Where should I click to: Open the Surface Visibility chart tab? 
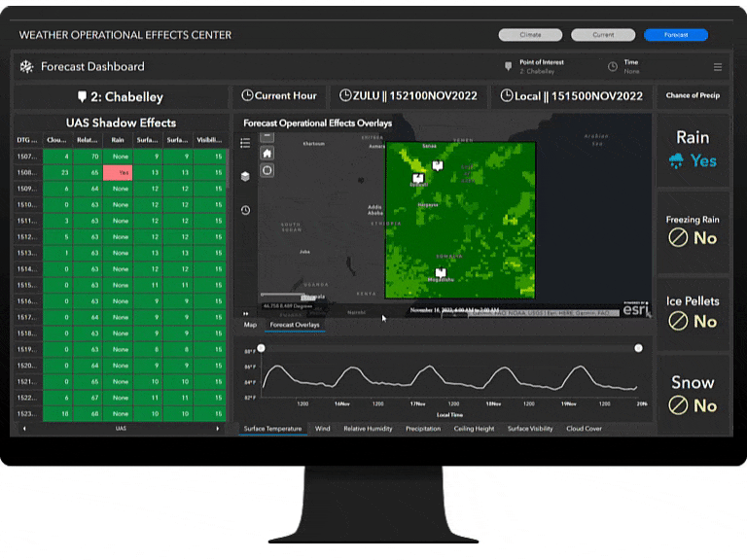pyautogui.click(x=530, y=429)
